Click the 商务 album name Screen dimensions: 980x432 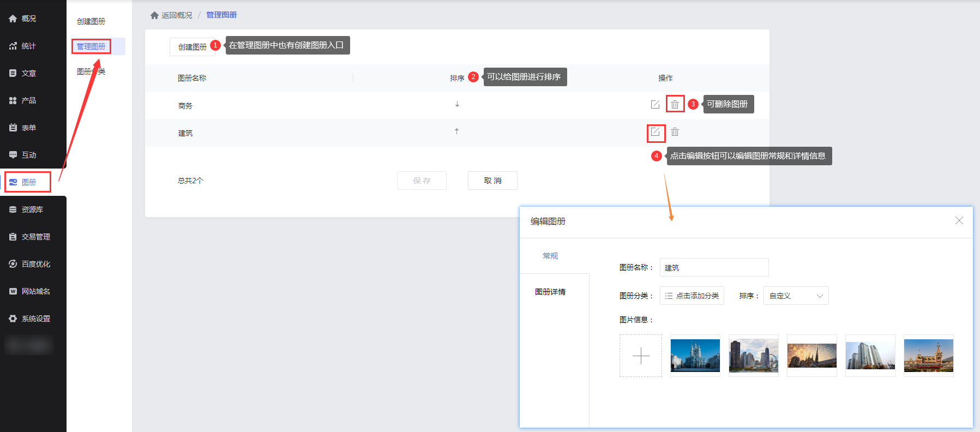tap(185, 106)
